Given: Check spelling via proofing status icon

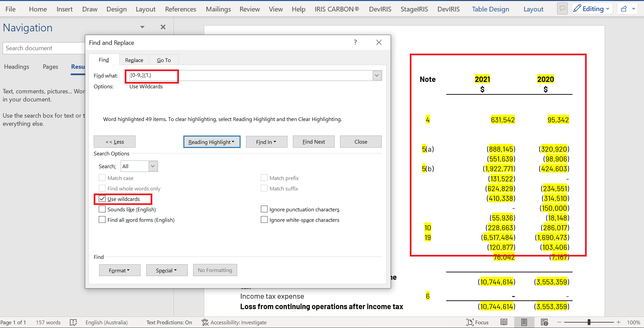Looking at the screenshot, I should [73, 322].
